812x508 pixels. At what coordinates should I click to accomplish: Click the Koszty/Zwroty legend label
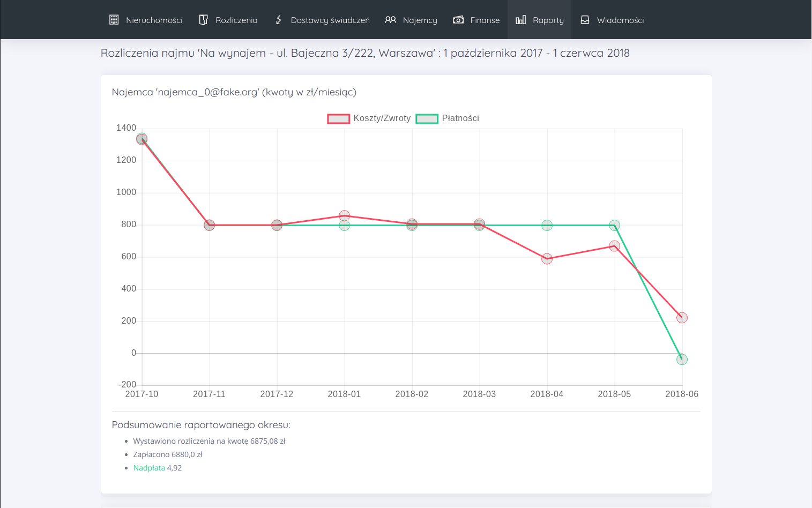(x=382, y=118)
